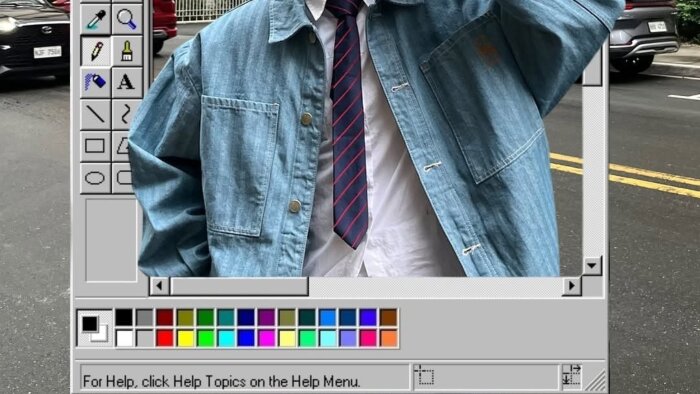Image resolution: width=700 pixels, height=394 pixels.
Task: Click the selection size indicator in status bar
Action: [571, 375]
